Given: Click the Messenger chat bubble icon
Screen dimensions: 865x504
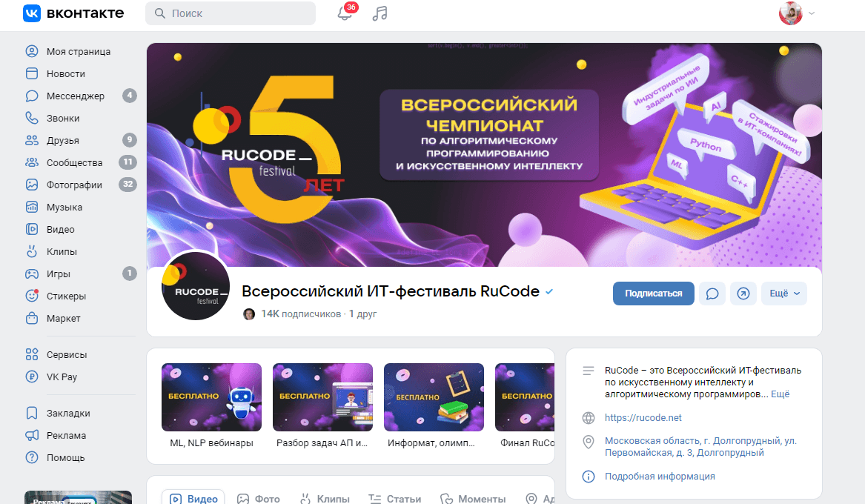Looking at the screenshot, I should [32, 96].
